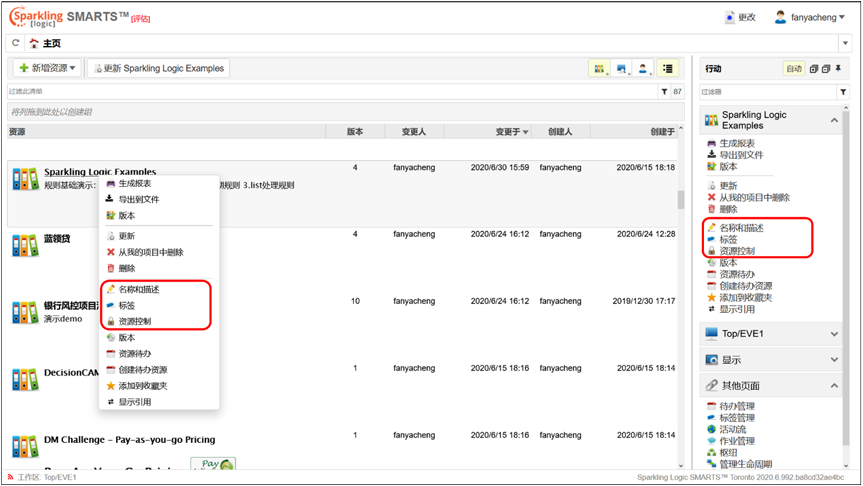Click the list view icon in toolbar
Screen dimensions: 863x486
tap(668, 68)
